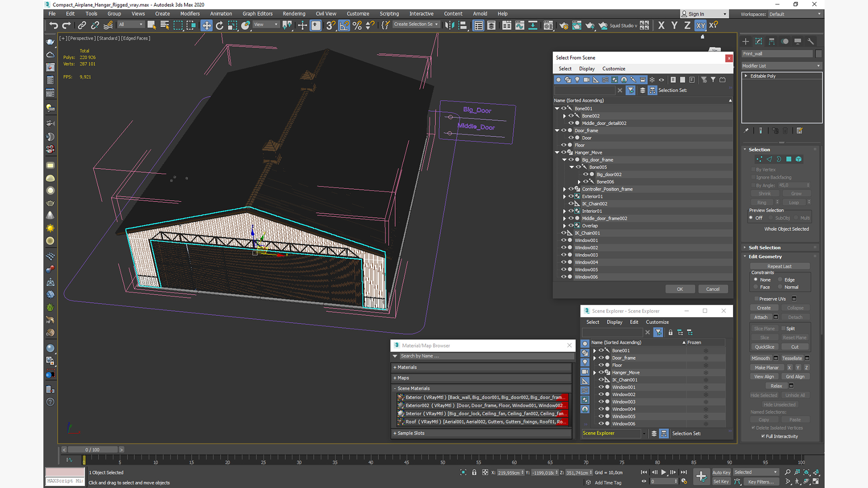The width and height of the screenshot is (868, 488).
Task: Click the Auto Key button
Action: click(721, 473)
